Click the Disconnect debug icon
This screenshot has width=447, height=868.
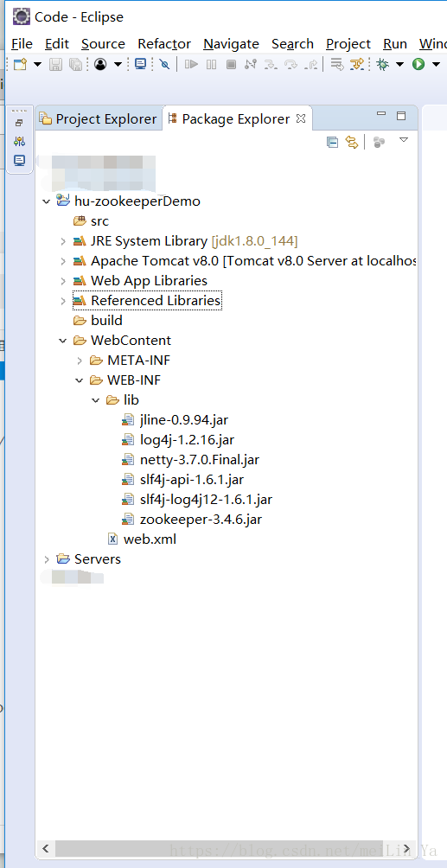(251, 64)
